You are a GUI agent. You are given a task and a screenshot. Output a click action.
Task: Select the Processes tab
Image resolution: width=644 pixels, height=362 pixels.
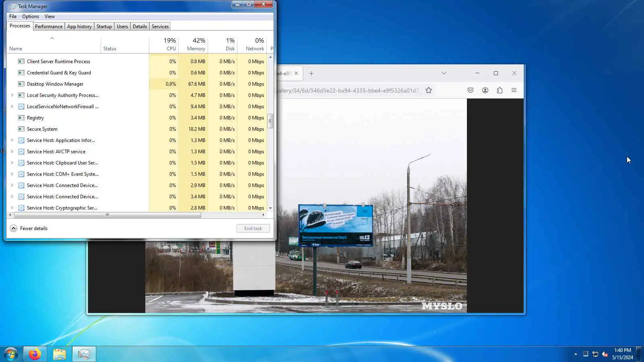pos(20,26)
